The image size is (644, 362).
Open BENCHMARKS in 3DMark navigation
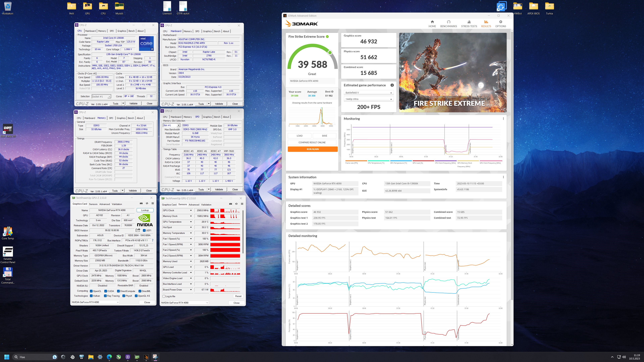[448, 24]
